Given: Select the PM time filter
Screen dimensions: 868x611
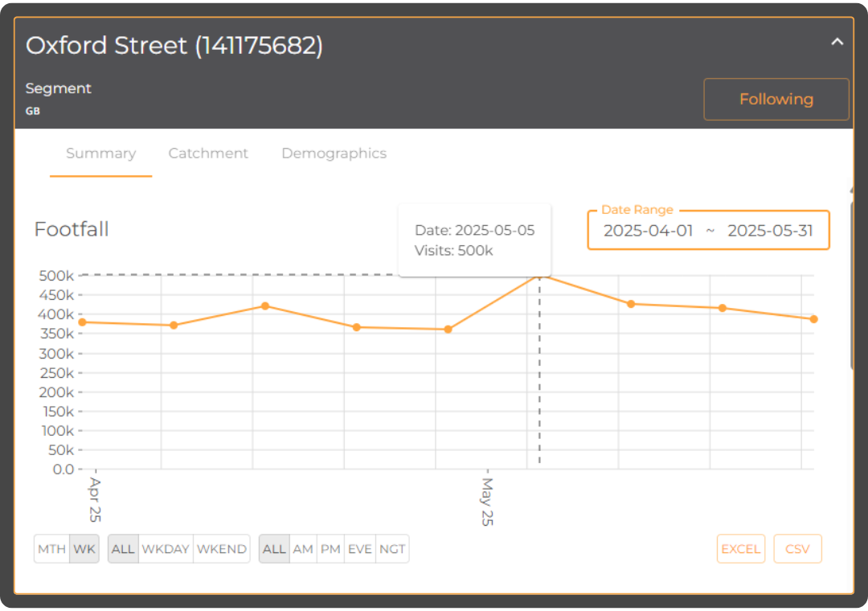Looking at the screenshot, I should tap(330, 549).
